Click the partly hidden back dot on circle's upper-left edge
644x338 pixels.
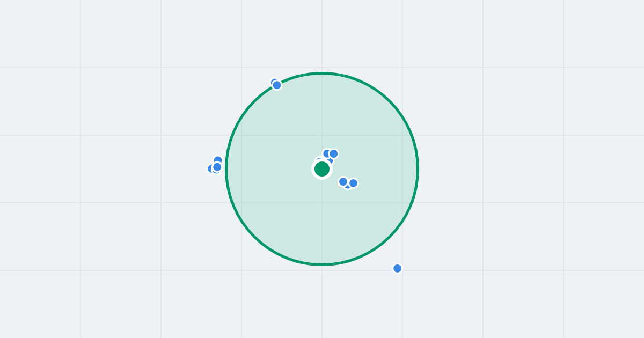(x=273, y=82)
